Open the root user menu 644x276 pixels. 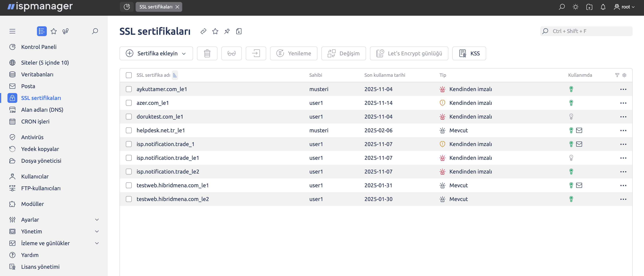(x=624, y=7)
